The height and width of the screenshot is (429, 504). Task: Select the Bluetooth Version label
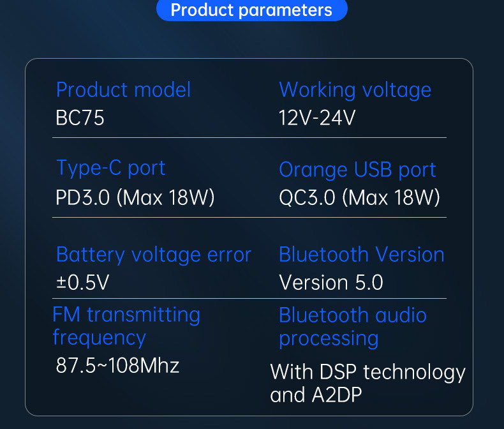click(362, 255)
